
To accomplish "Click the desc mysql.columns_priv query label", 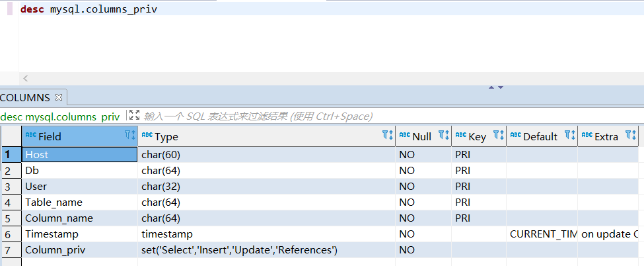I will 60,116.
